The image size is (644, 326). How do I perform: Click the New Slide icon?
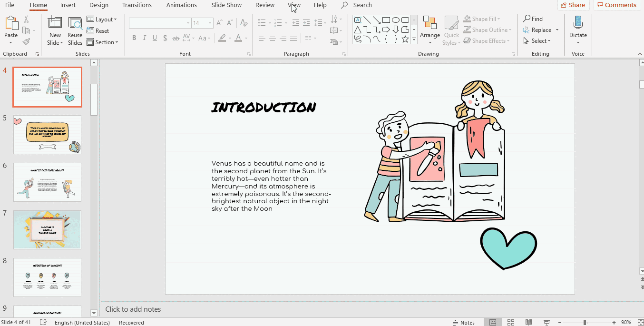pos(55,24)
